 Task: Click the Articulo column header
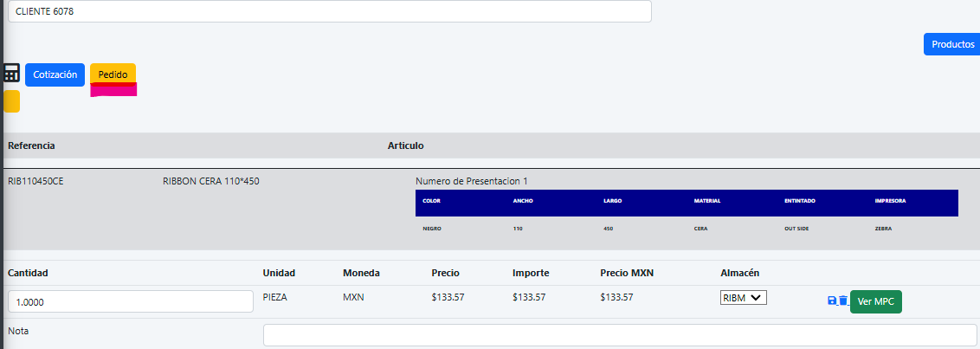405,145
